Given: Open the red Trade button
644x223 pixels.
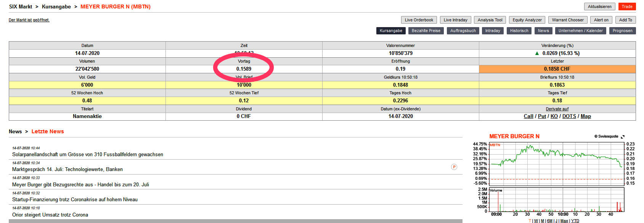Looking at the screenshot, I should click(627, 6).
